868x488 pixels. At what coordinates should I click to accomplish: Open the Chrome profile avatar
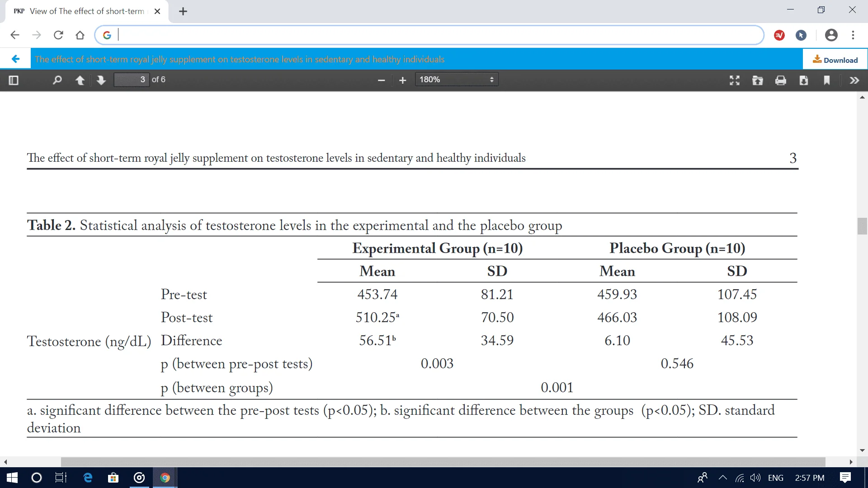click(831, 35)
